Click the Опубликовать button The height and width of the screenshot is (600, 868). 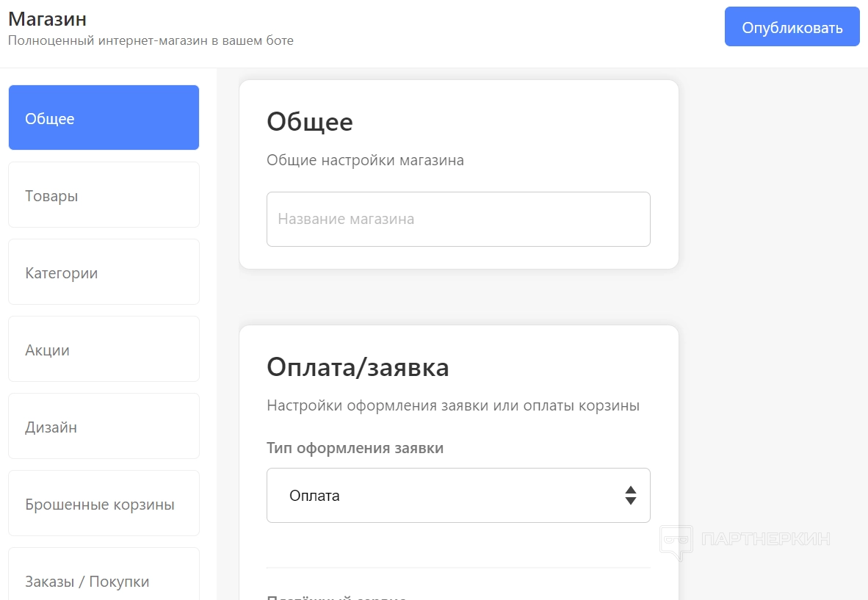(x=792, y=27)
